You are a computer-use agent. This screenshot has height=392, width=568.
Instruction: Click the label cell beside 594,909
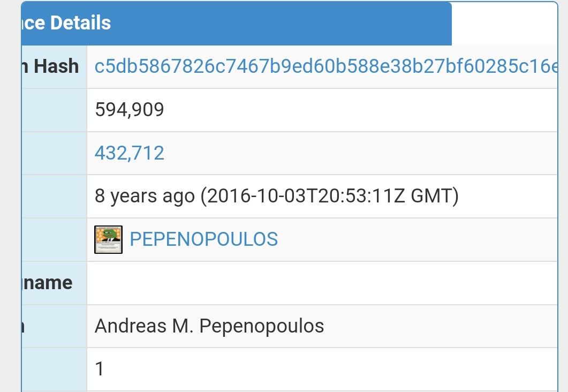(x=54, y=110)
